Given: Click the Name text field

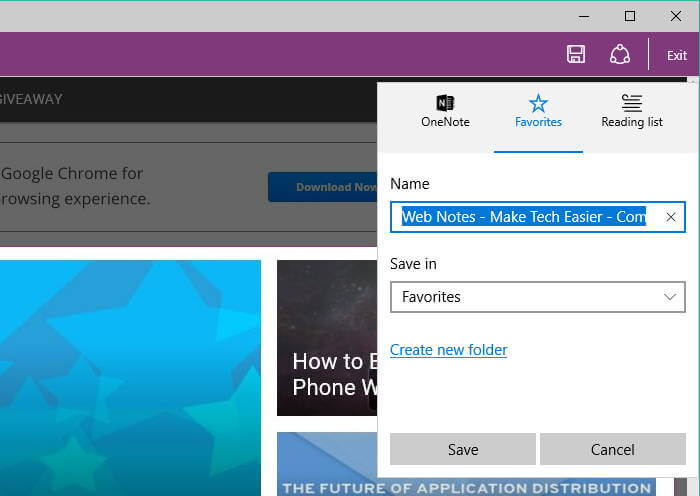Looking at the screenshot, I should (x=538, y=217).
